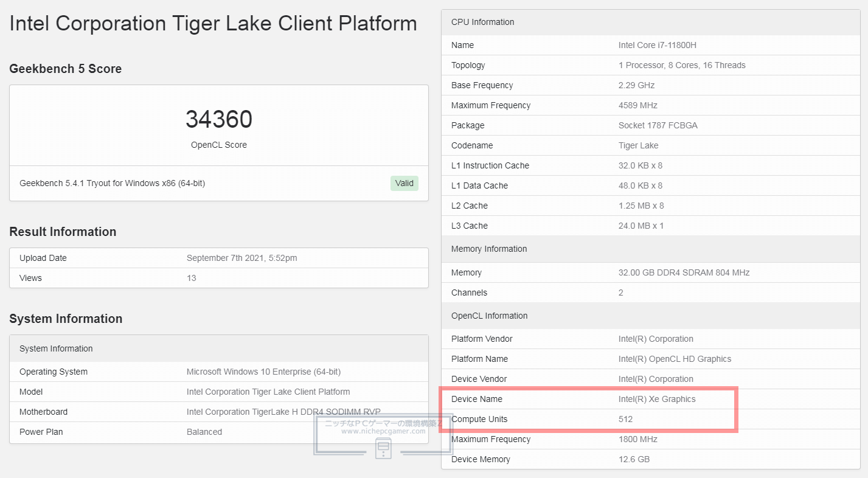868x478 pixels.
Task: Select the Device Vendor value Intel(R) Corporation
Action: [x=656, y=379]
